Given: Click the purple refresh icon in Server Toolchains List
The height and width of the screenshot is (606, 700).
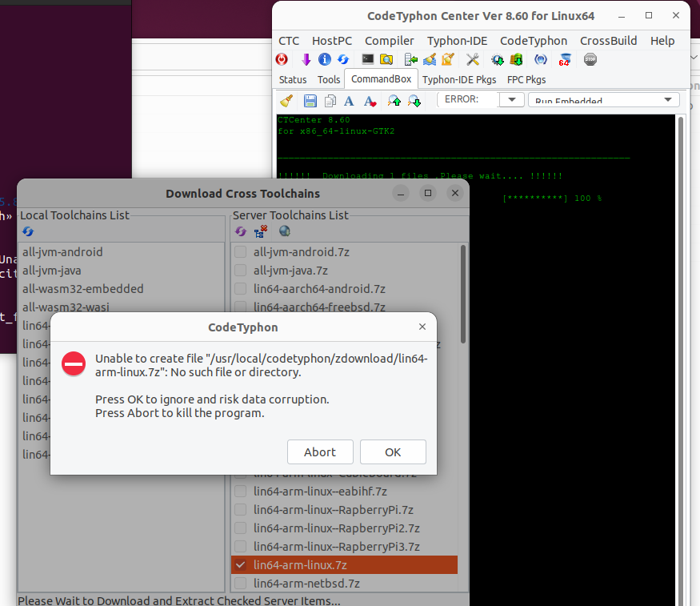Looking at the screenshot, I should [x=241, y=231].
